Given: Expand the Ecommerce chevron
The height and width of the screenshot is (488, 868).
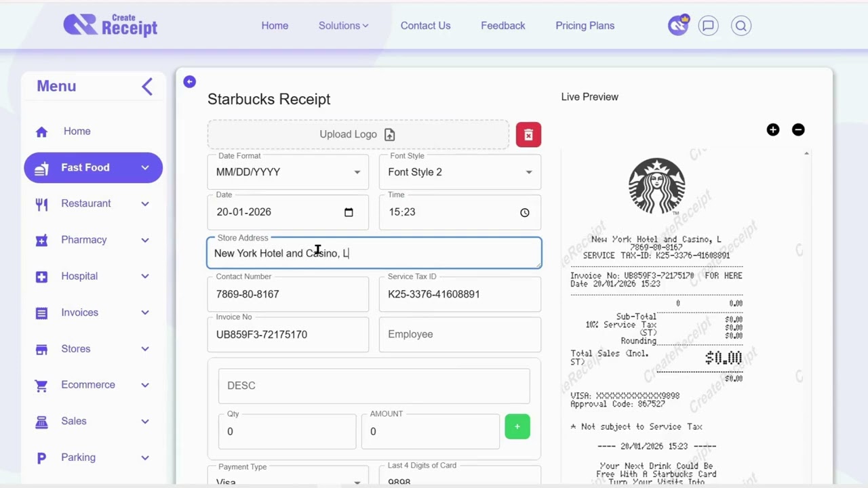Looking at the screenshot, I should click(x=145, y=385).
